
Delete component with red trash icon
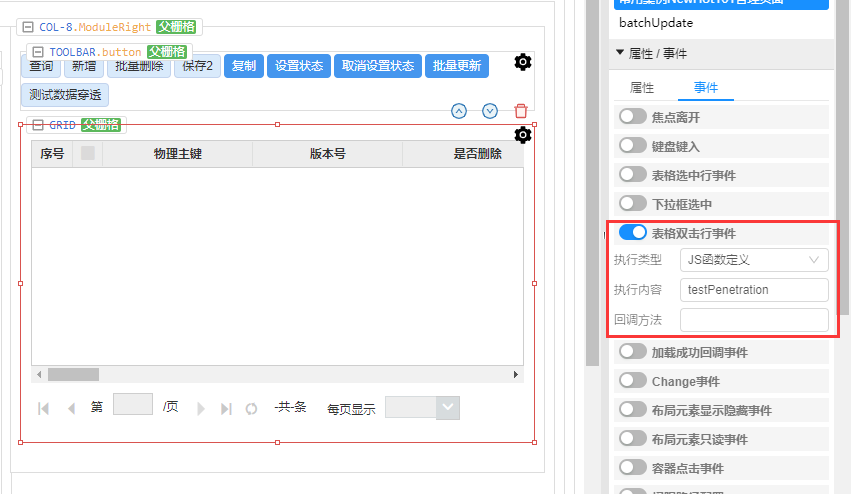(x=521, y=111)
